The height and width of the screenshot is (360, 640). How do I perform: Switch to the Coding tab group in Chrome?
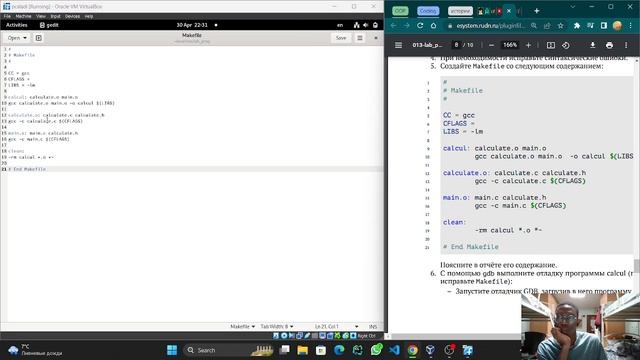428,11
